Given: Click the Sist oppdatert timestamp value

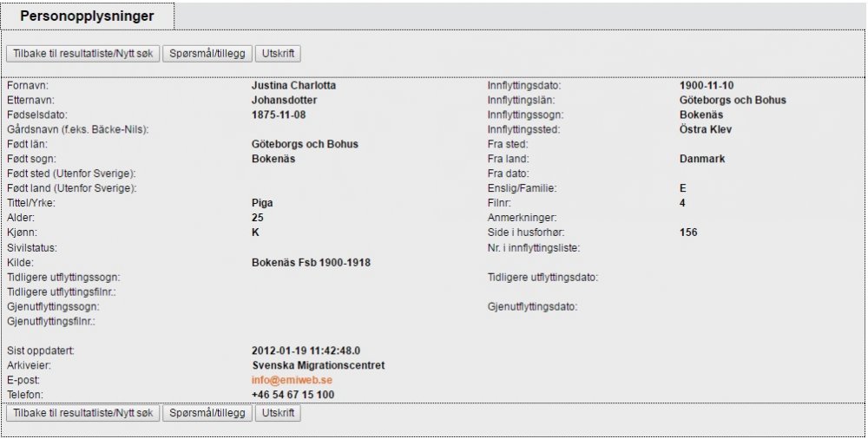Looking at the screenshot, I should coord(306,351).
